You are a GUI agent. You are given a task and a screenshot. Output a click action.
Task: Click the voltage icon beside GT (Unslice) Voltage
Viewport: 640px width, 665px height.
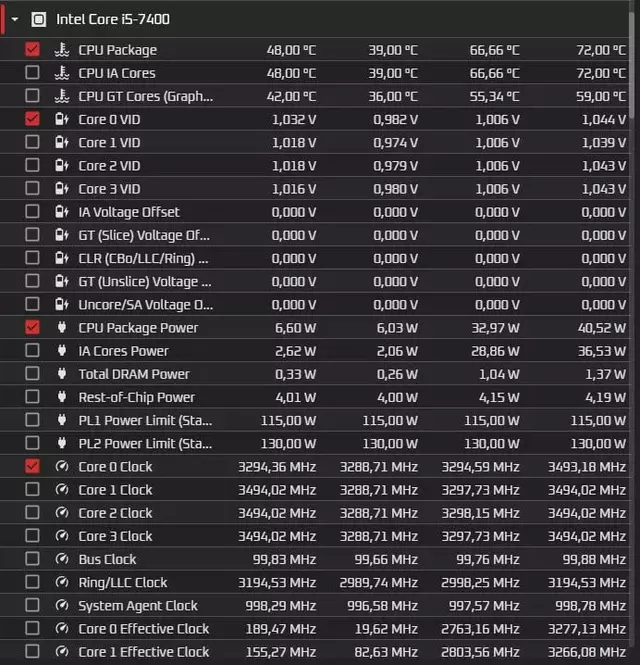(62, 281)
